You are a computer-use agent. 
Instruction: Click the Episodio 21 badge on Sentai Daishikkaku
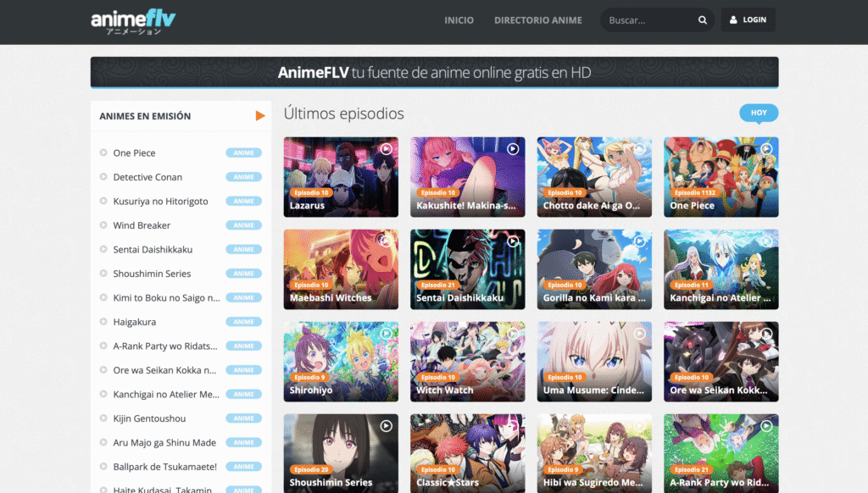tap(438, 285)
